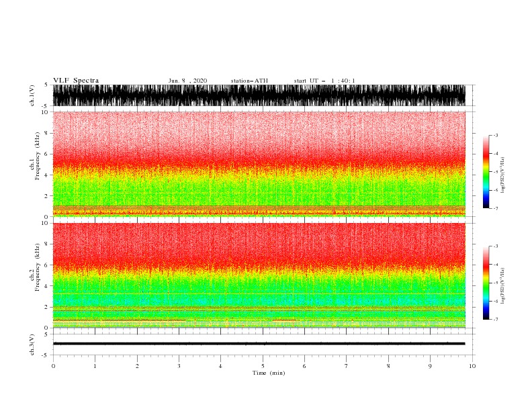
Task: Click the ch.1 waveform strip at top
Action: (259, 95)
